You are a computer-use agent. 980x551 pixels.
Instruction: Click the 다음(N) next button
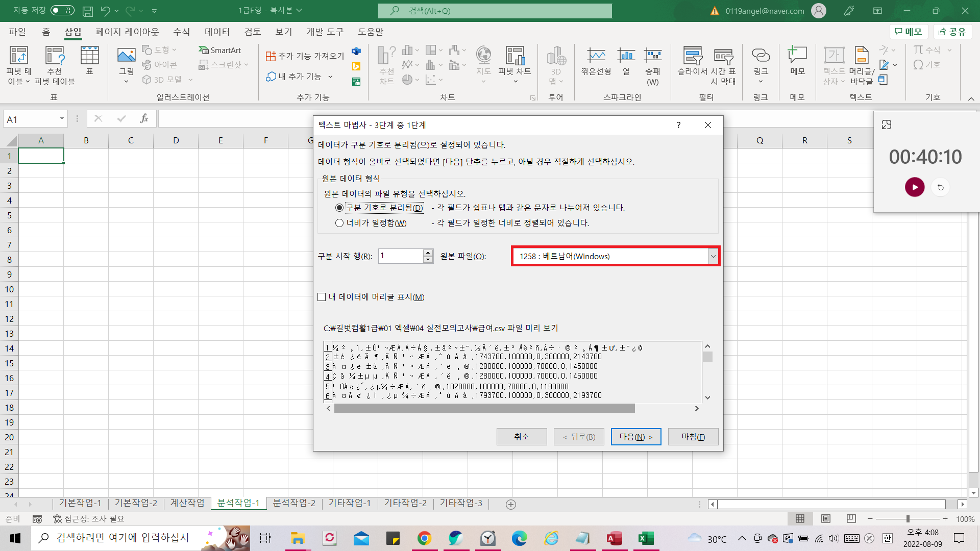point(635,437)
